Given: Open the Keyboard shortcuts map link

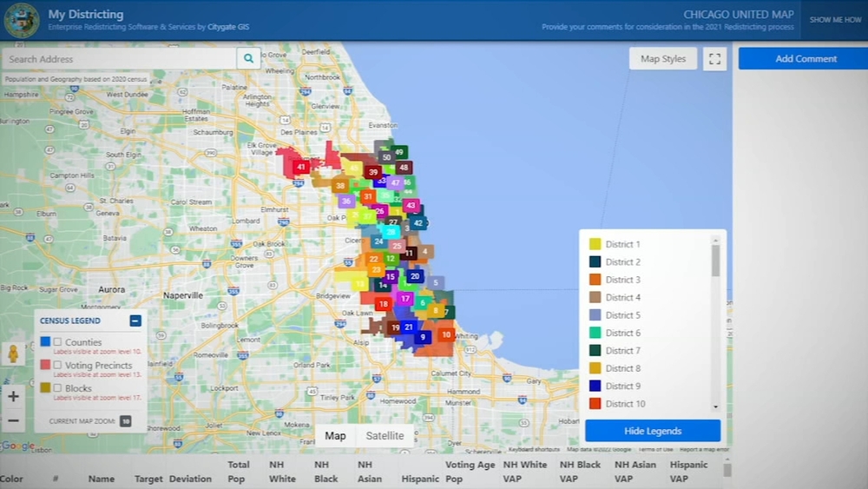Looking at the screenshot, I should point(534,449).
